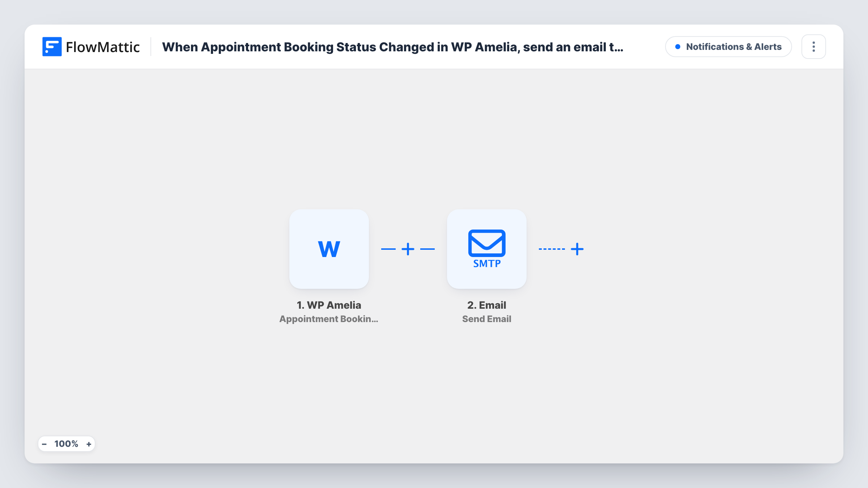Viewport: 868px width, 488px height.
Task: Select the '2. Email' label
Action: click(487, 305)
